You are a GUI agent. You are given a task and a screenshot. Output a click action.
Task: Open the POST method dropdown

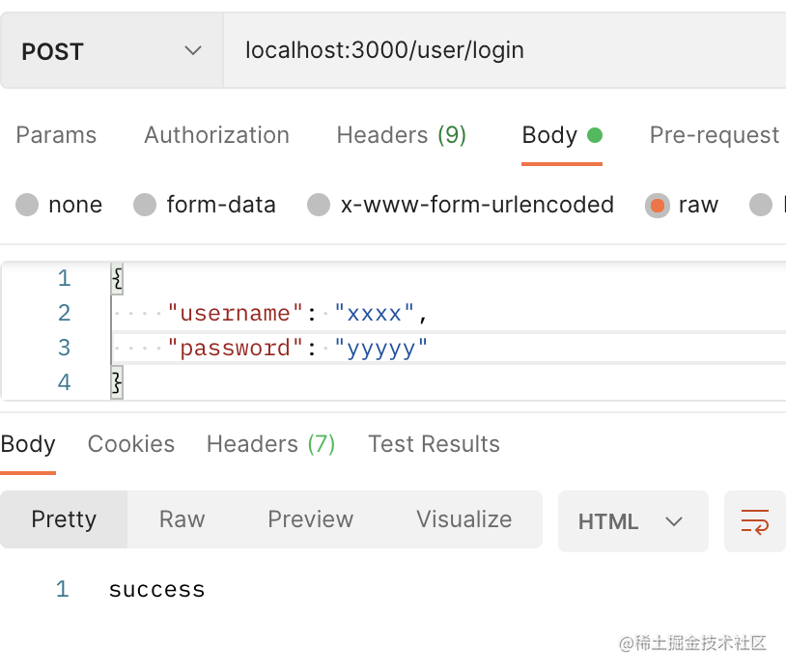(x=111, y=51)
